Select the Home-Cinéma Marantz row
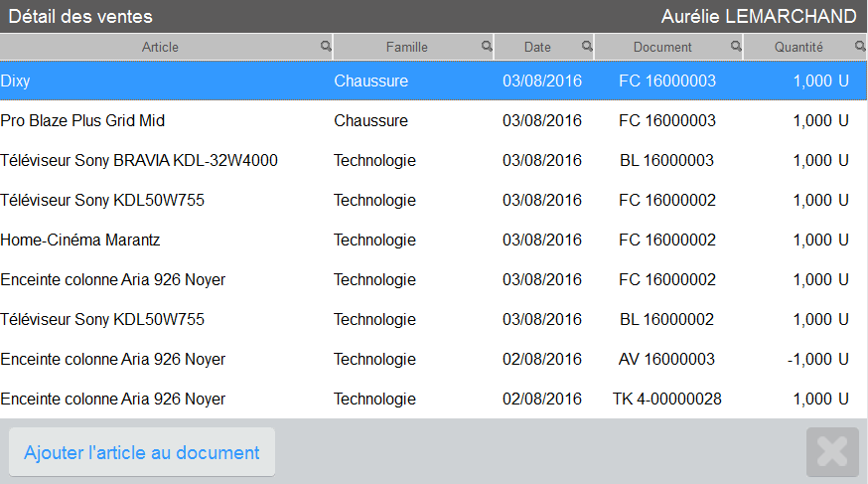868x484 pixels. tap(433, 240)
